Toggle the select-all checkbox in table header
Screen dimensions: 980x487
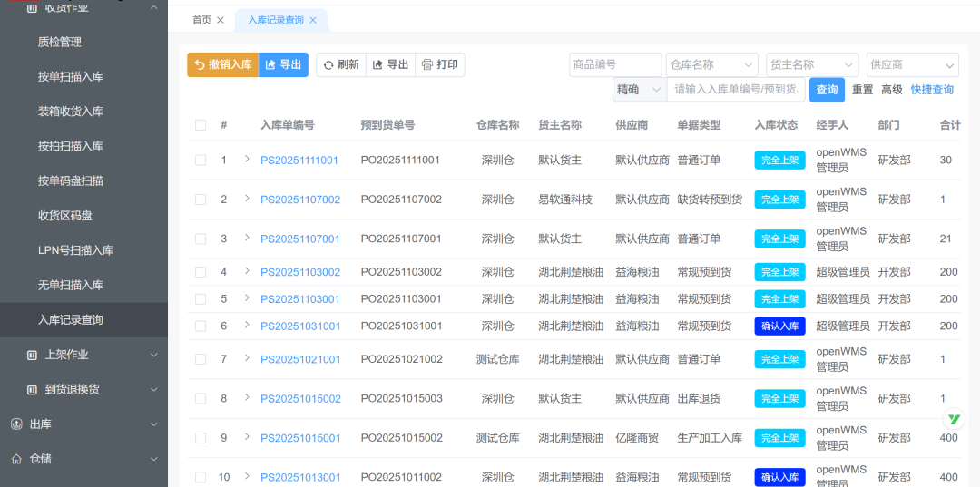(x=201, y=125)
